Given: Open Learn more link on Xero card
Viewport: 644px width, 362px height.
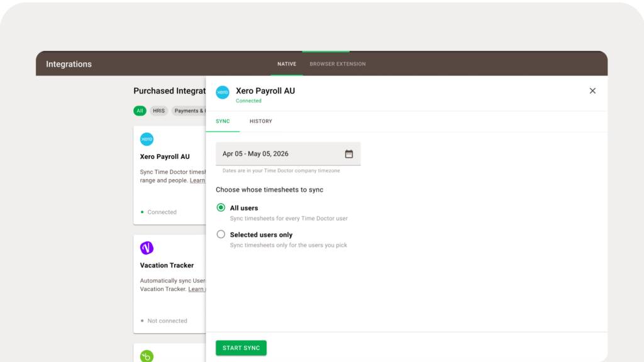Looking at the screenshot, I should point(197,180).
